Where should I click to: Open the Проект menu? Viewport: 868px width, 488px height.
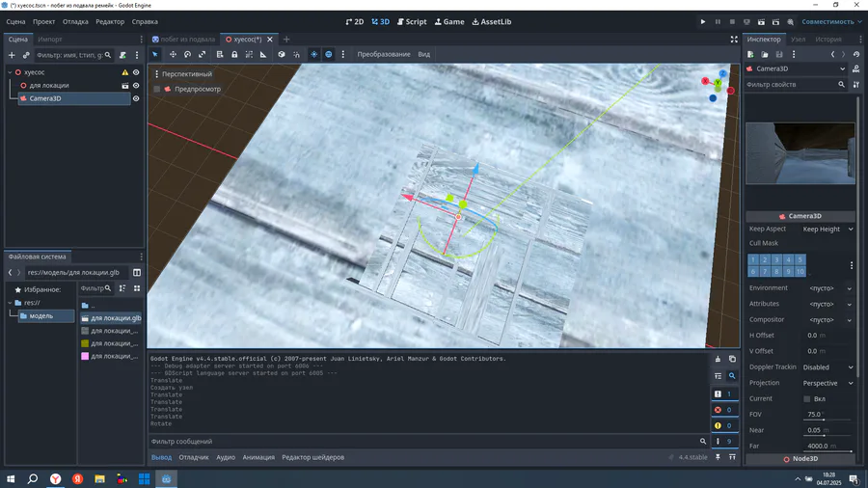pyautogui.click(x=43, y=21)
